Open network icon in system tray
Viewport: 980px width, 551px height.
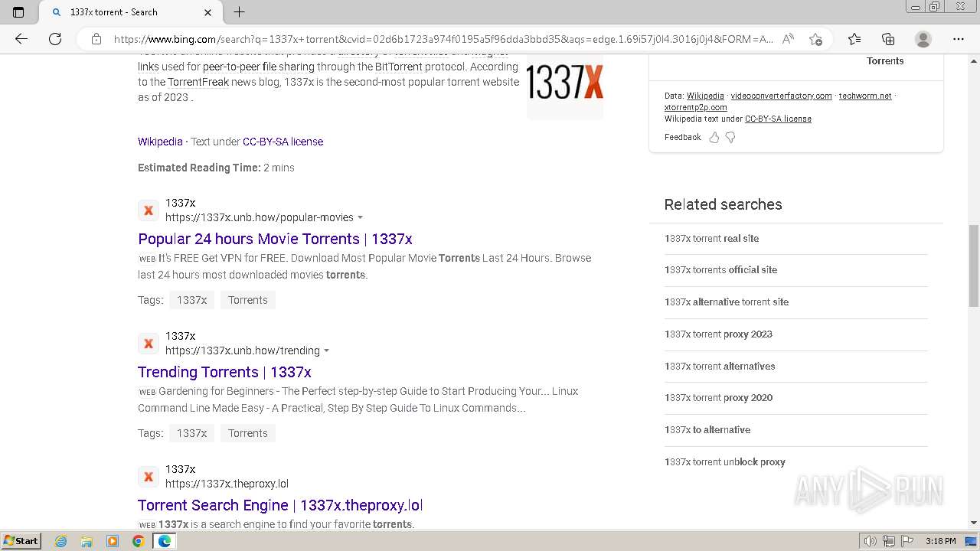pyautogui.click(x=888, y=541)
